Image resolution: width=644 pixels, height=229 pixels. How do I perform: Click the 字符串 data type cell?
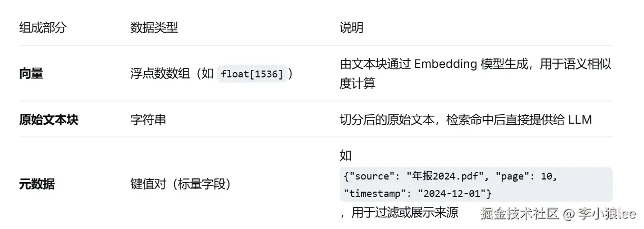point(148,120)
